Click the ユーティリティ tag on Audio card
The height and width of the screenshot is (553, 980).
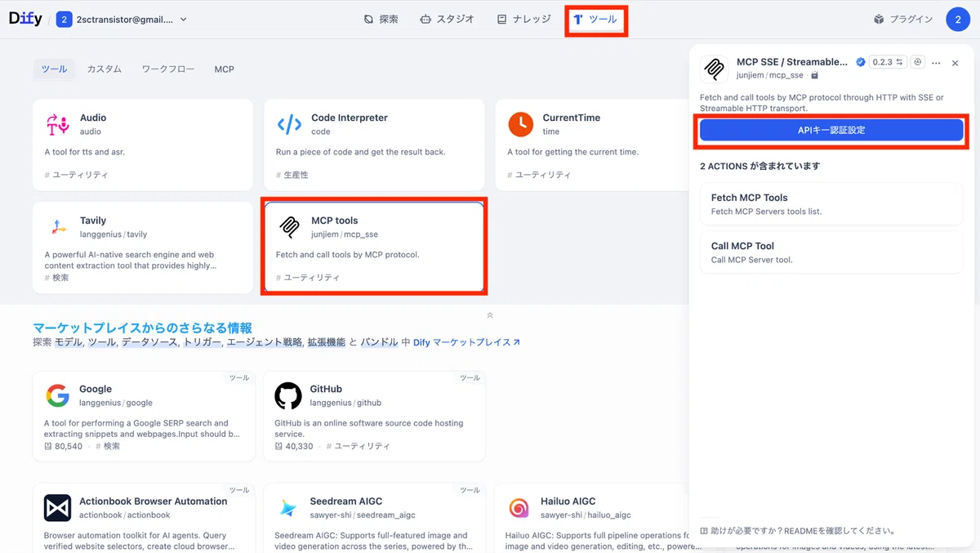(77, 175)
